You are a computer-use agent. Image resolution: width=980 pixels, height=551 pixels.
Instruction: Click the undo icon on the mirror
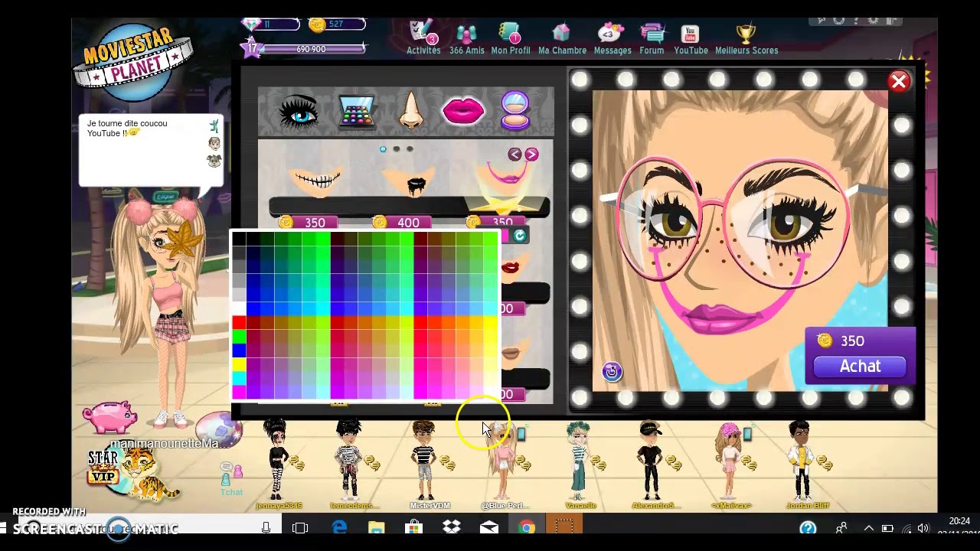pos(612,371)
